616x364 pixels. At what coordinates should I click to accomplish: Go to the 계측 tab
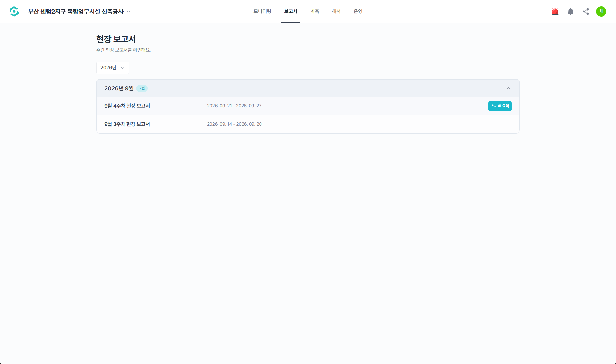pyautogui.click(x=315, y=11)
